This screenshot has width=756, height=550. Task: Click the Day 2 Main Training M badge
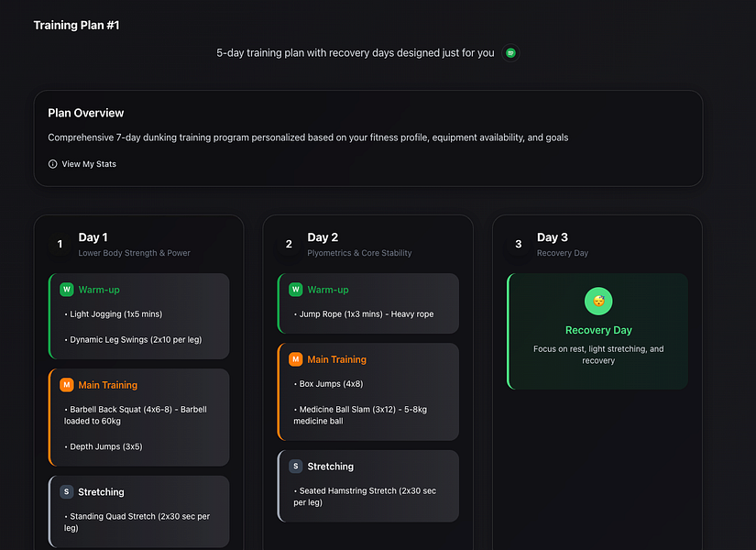click(295, 359)
